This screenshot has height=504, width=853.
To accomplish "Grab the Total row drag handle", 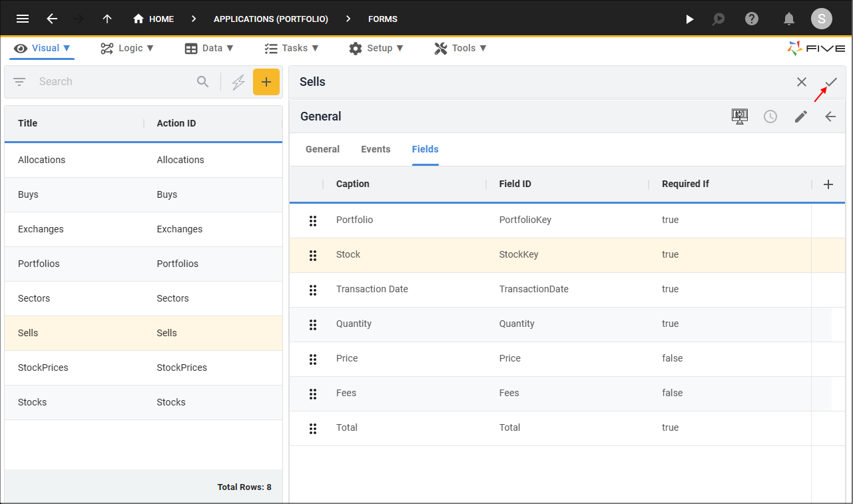I will (313, 428).
